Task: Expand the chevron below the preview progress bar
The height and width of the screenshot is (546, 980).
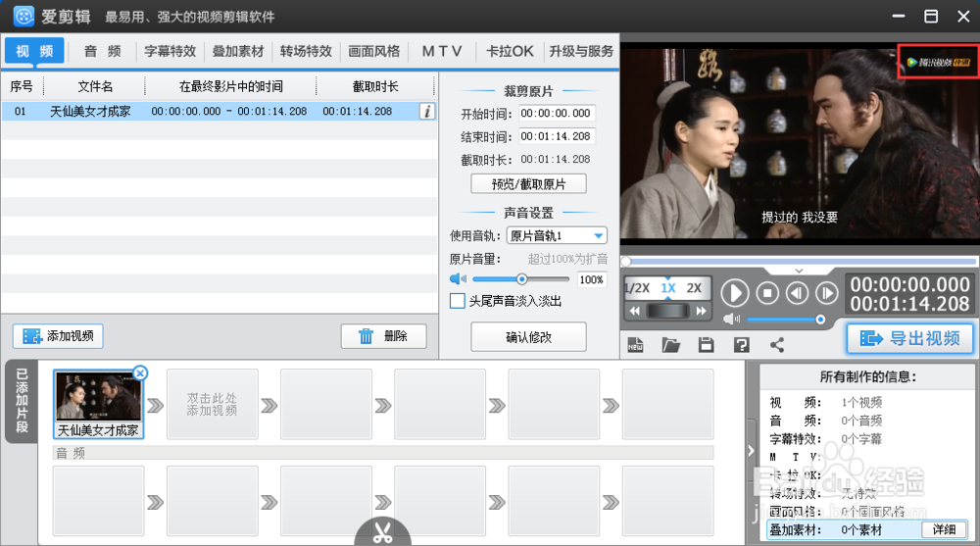Action: pyautogui.click(x=799, y=271)
